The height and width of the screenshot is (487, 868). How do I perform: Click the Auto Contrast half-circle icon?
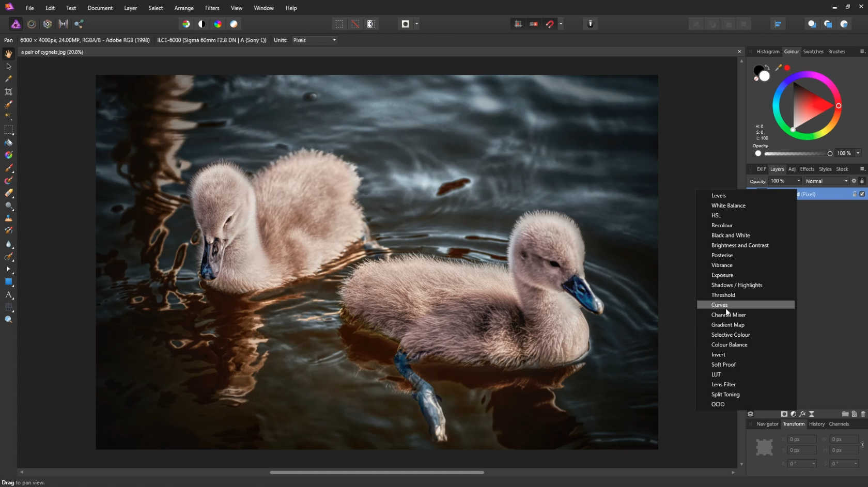point(202,24)
